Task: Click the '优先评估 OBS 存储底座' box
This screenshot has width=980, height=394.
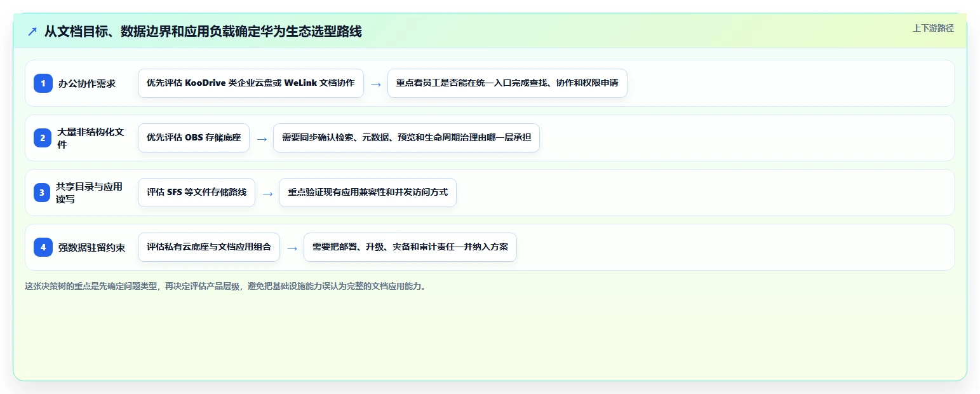Action: point(194,138)
